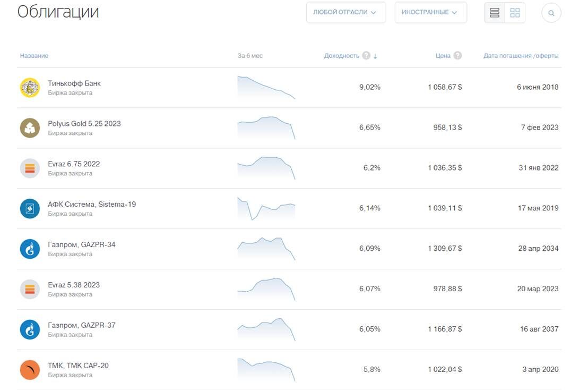Click the Evraz 6.75 2022 logo icon

point(30,168)
